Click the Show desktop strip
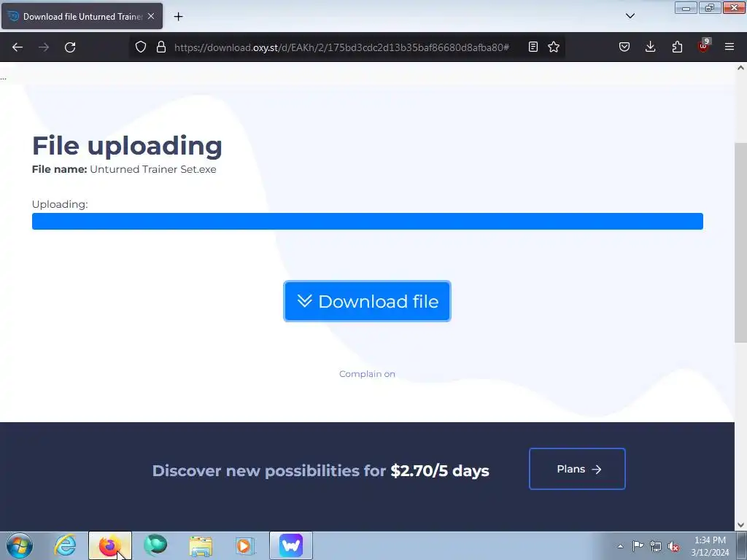 742,545
